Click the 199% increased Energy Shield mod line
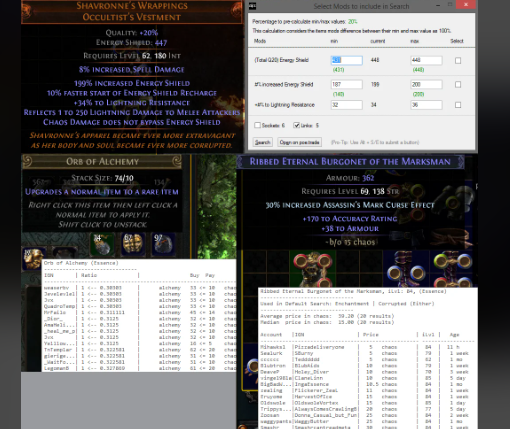Screen dimensions: 510x429 coord(132,83)
